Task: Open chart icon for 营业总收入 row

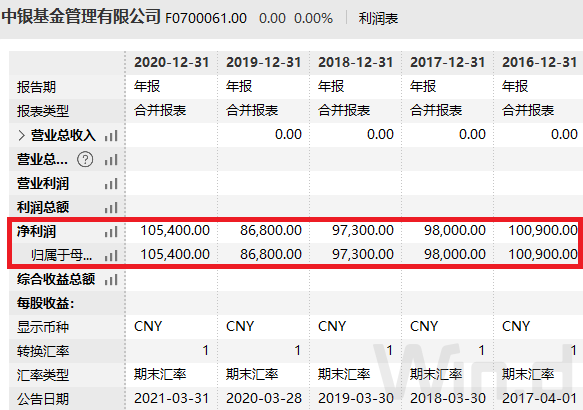Action: click(x=111, y=136)
